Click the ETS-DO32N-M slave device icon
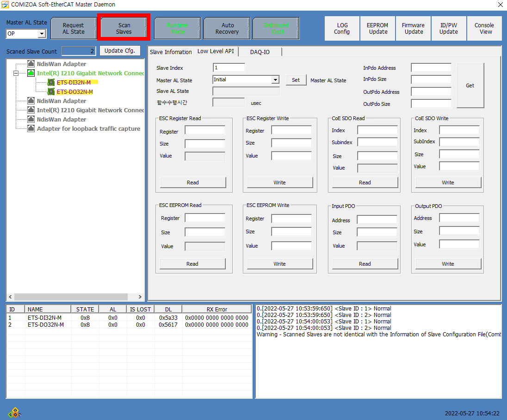Screen dimensions: 507x420 pyautogui.click(x=51, y=92)
